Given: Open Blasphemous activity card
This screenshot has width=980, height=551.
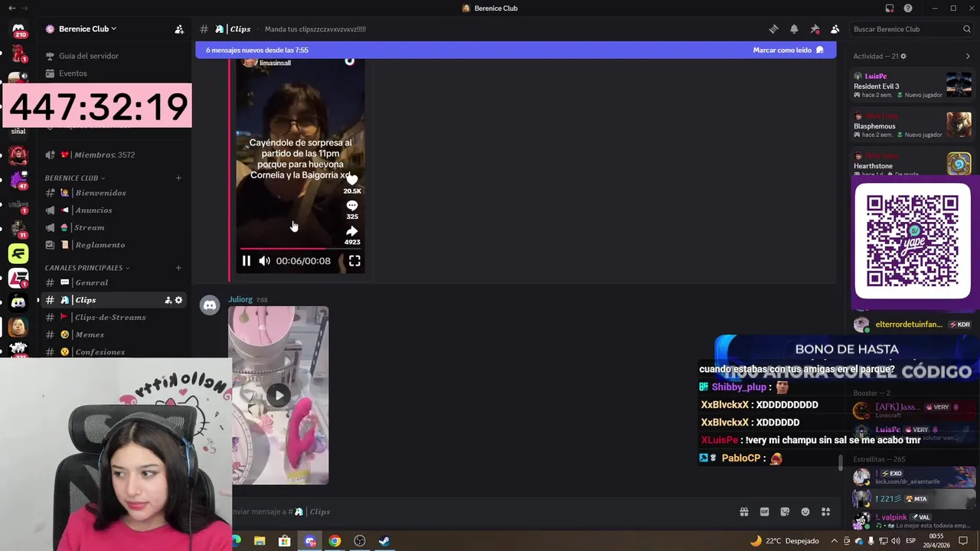Looking at the screenshot, I should (x=913, y=125).
